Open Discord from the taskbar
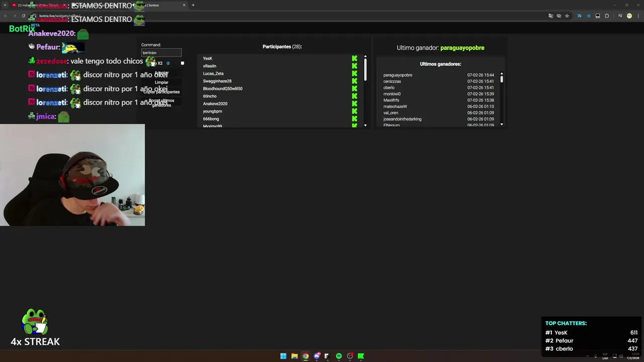Screen dimensions: 644x362 (x=316, y=356)
